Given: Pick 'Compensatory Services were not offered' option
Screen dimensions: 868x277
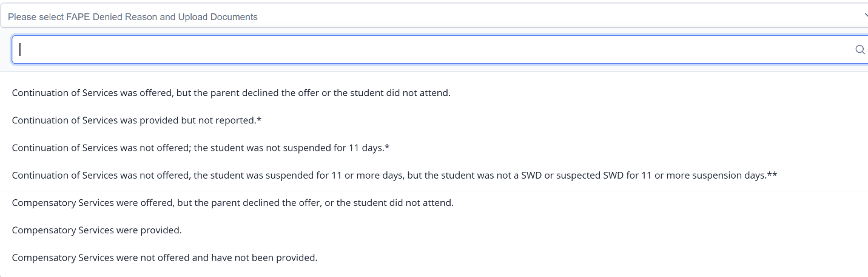Looking at the screenshot, I should tap(164, 258).
